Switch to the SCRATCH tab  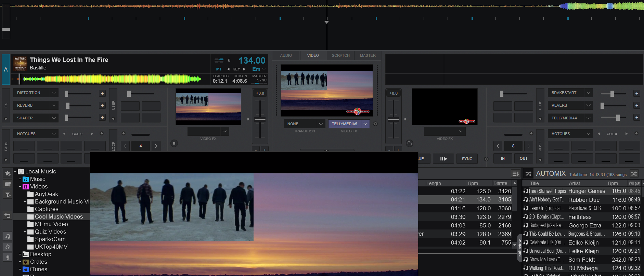(341, 55)
